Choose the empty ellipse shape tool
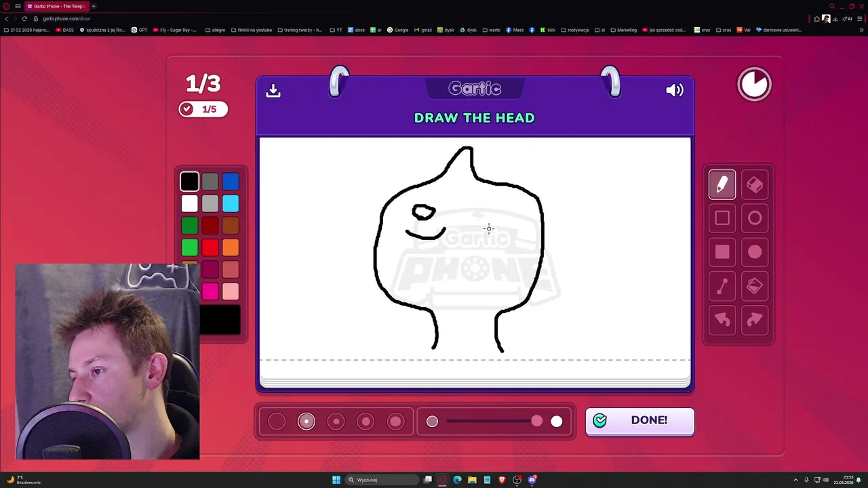 (x=755, y=218)
